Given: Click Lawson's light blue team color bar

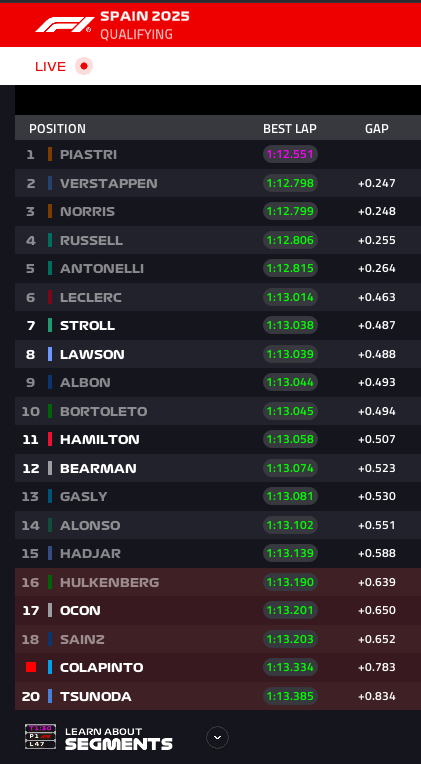Looking at the screenshot, I should 50,354.
